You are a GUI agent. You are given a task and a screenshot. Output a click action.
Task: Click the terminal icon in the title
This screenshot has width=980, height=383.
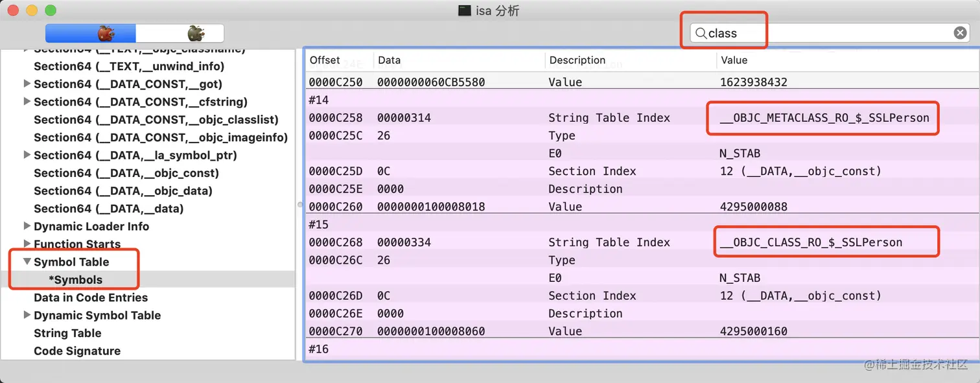point(464,10)
